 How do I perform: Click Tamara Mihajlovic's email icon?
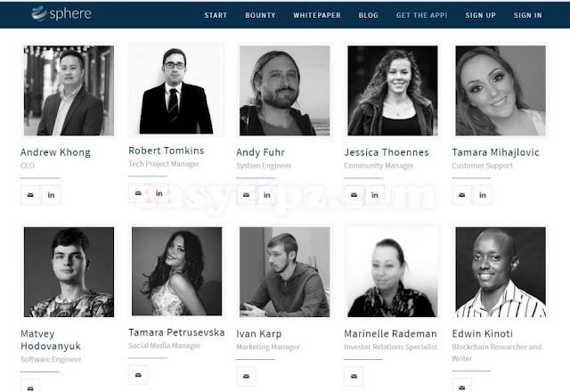point(462,195)
